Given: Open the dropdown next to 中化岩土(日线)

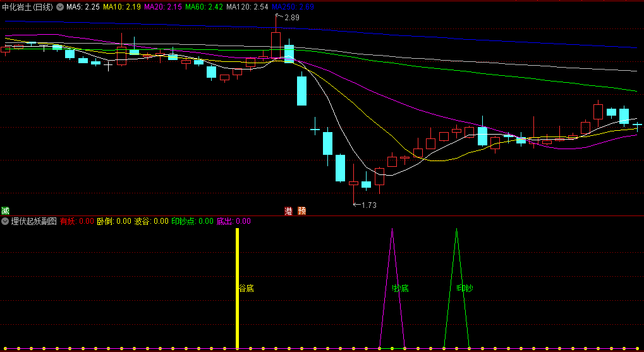Looking at the screenshot, I should tap(60, 7).
